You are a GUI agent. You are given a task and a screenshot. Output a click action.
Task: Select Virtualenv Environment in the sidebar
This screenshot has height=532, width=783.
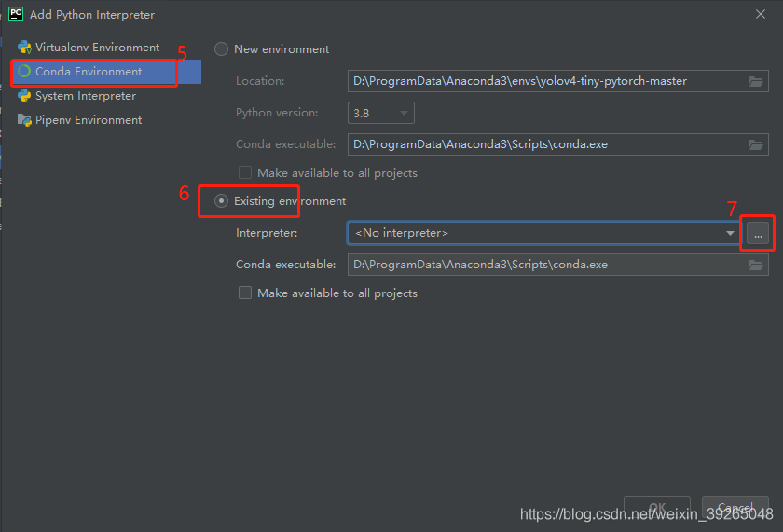pyautogui.click(x=97, y=48)
